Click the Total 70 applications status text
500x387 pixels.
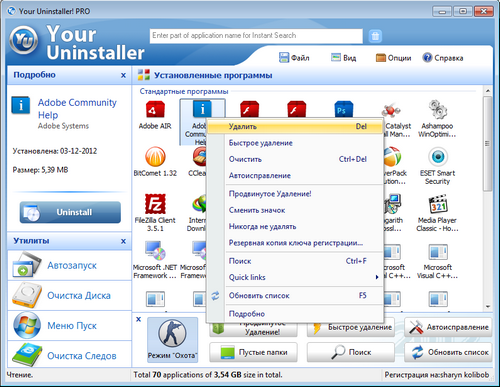pyautogui.click(x=208, y=375)
